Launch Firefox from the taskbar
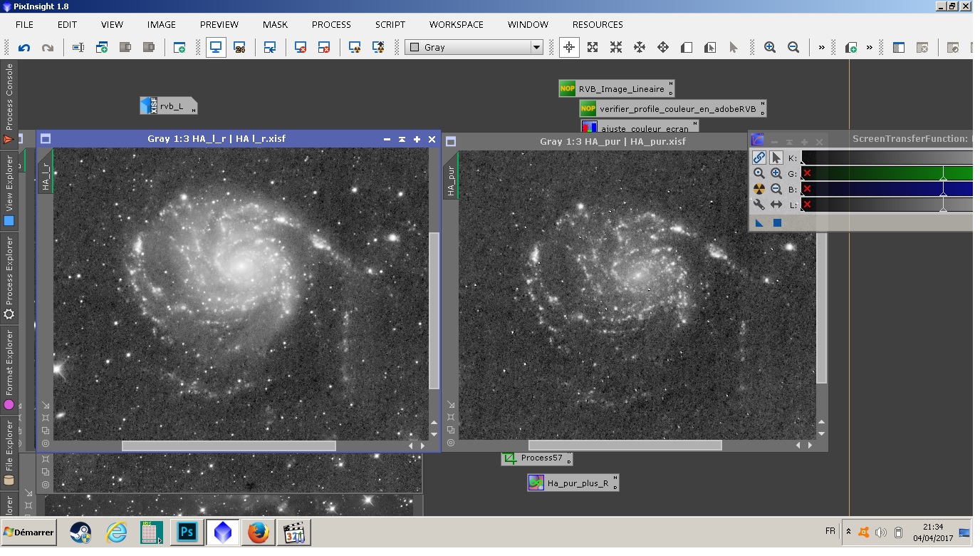Image resolution: width=980 pixels, height=556 pixels. tap(258, 532)
